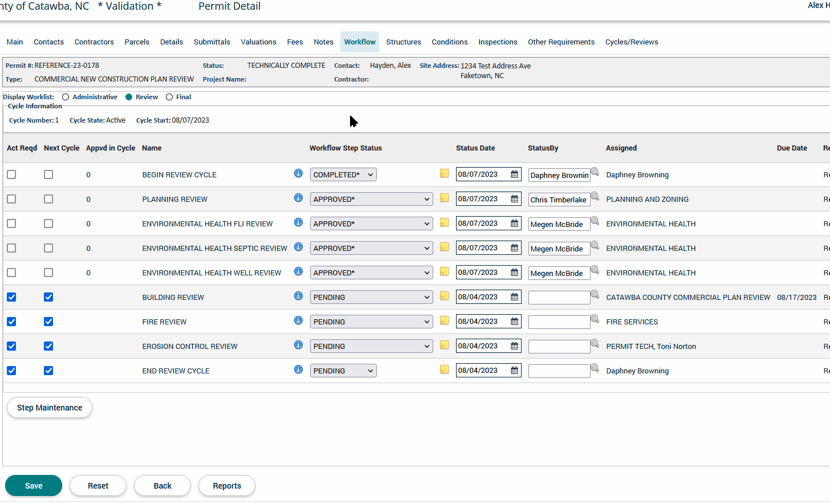Click info icon for BEGIN REVIEW CYCLE
Viewport: 830px width, 504px height.
coord(298,173)
